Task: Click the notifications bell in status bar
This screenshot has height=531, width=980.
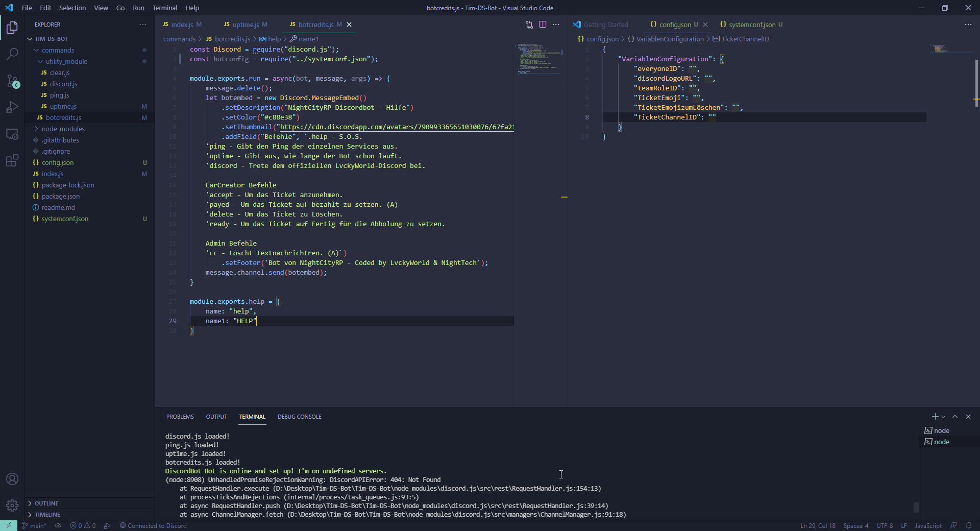Action: click(968, 525)
